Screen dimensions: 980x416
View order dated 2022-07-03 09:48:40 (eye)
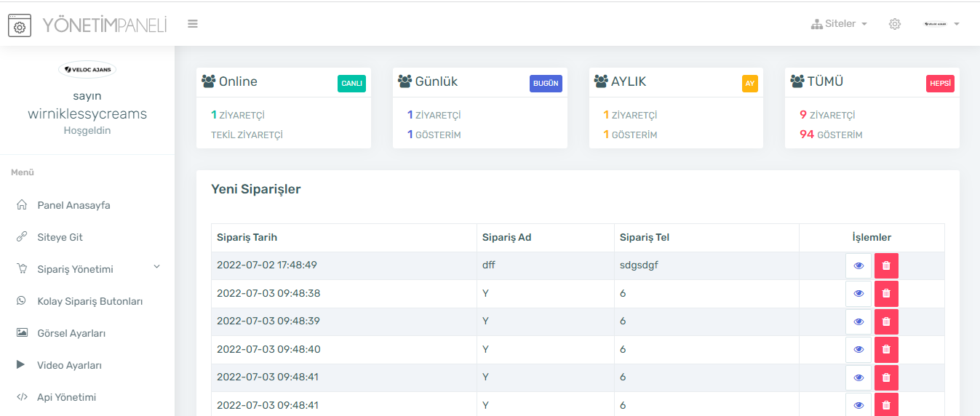[x=859, y=349]
